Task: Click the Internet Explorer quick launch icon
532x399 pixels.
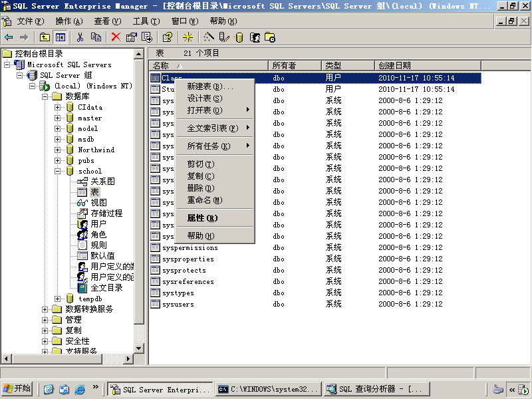Action: [x=79, y=389]
